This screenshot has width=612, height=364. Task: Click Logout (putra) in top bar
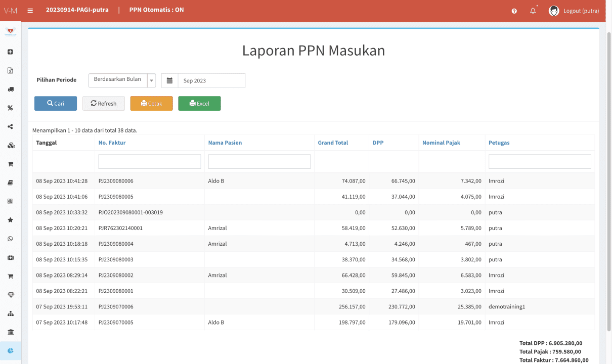(x=581, y=11)
